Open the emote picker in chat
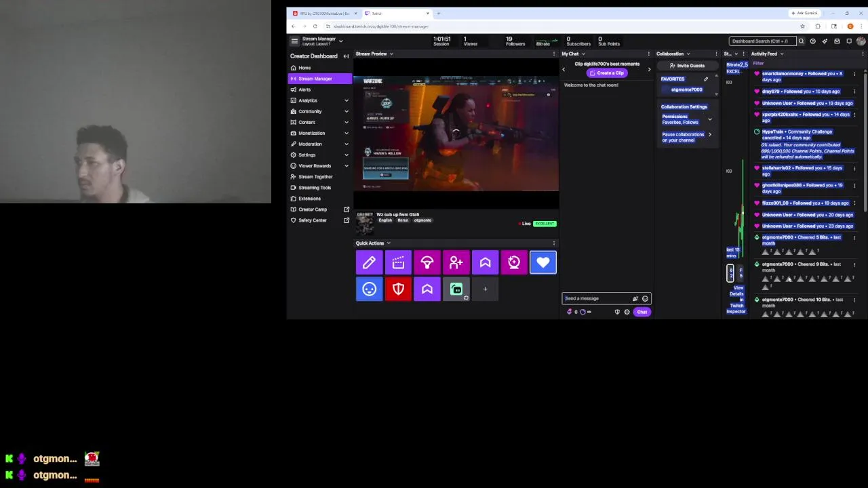Image resolution: width=868 pixels, height=488 pixels. (x=645, y=299)
